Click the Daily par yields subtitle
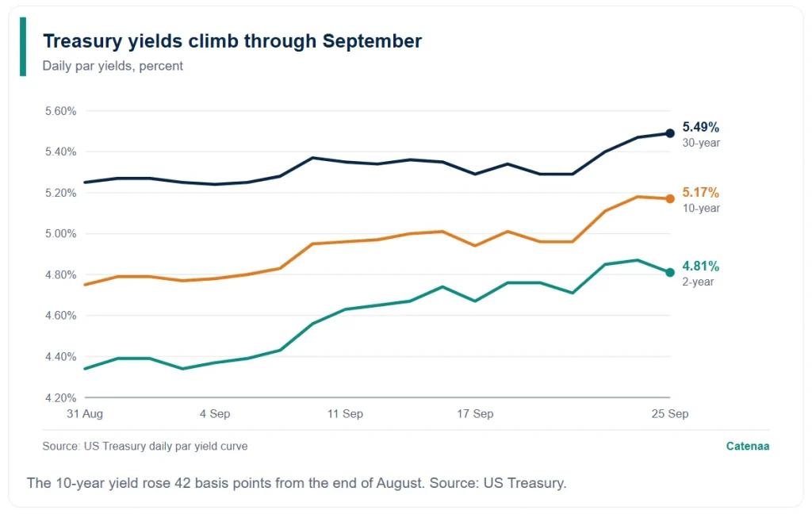The image size is (812, 514). pyautogui.click(x=113, y=66)
